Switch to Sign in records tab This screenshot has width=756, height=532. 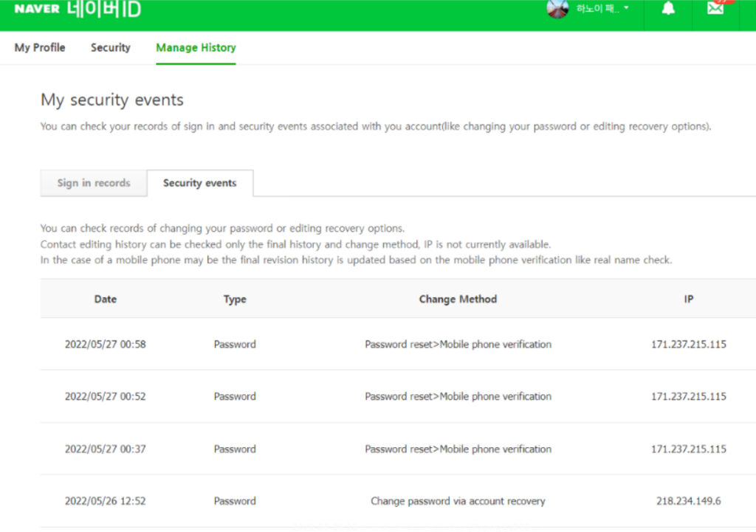tap(94, 183)
